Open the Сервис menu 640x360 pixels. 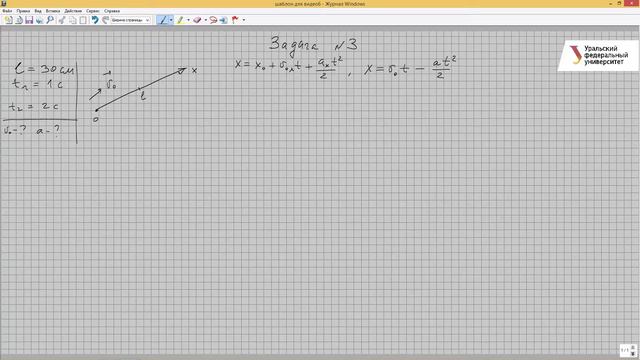pos(93,11)
